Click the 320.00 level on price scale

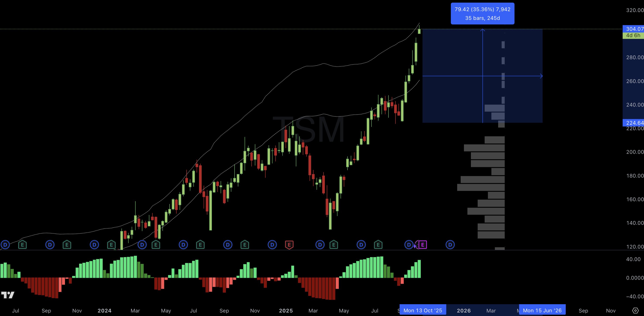635,10
